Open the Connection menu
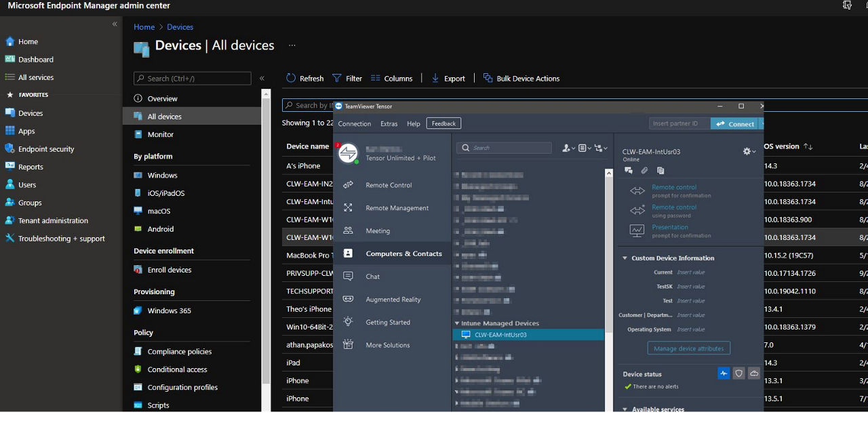 355,123
